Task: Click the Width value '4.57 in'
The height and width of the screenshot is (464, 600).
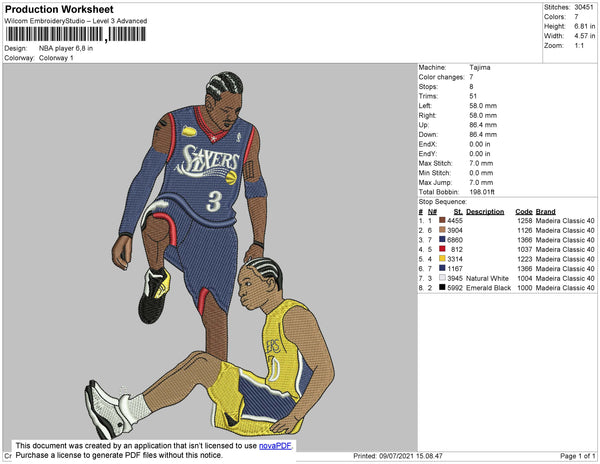Action: (x=584, y=36)
